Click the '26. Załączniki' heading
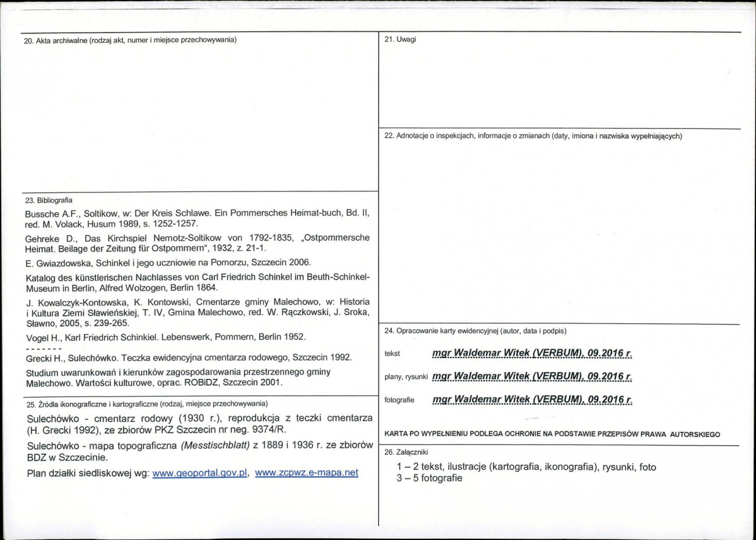756x540 pixels. pos(406,453)
